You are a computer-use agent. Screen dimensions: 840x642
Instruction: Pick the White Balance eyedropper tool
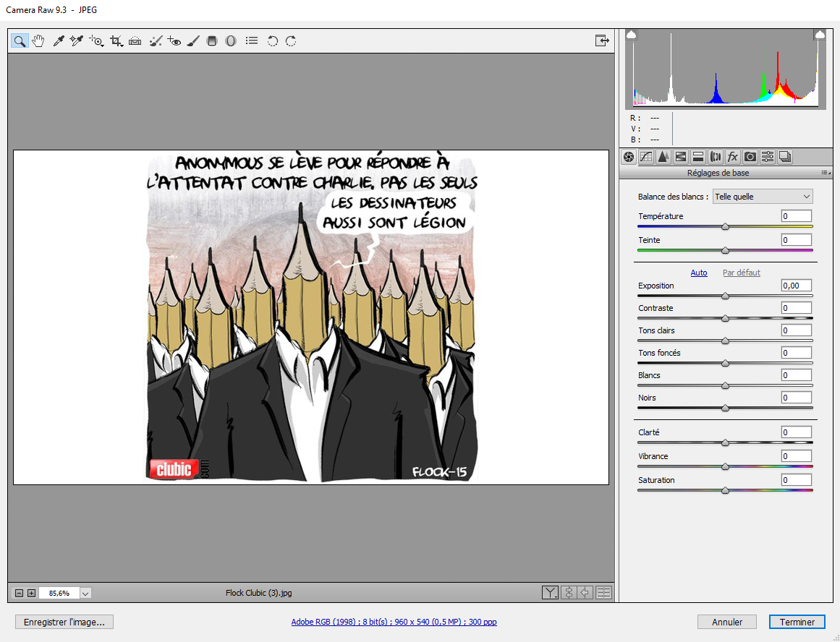tap(59, 40)
